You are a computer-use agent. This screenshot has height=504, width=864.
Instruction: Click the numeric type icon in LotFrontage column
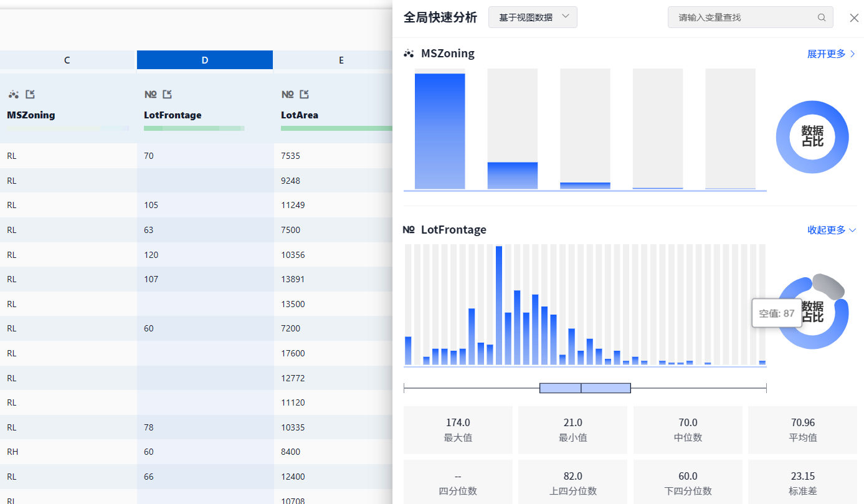(x=150, y=95)
